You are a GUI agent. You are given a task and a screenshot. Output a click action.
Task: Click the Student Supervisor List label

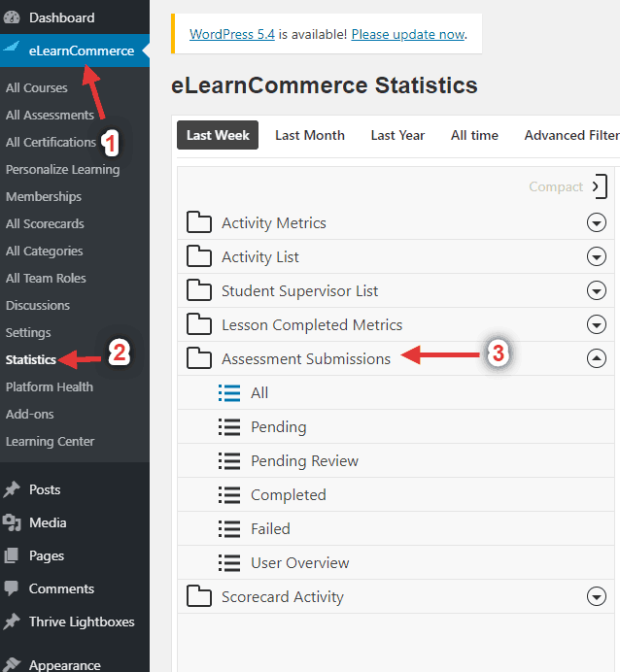click(299, 291)
